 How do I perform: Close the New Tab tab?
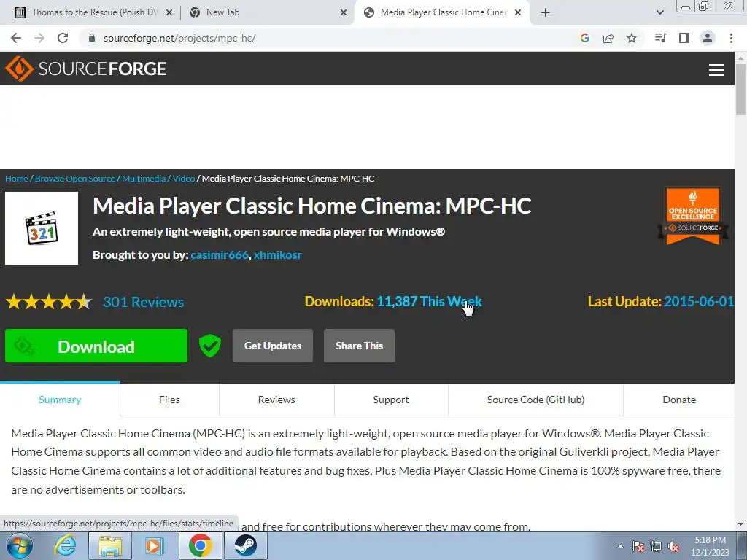point(344,13)
